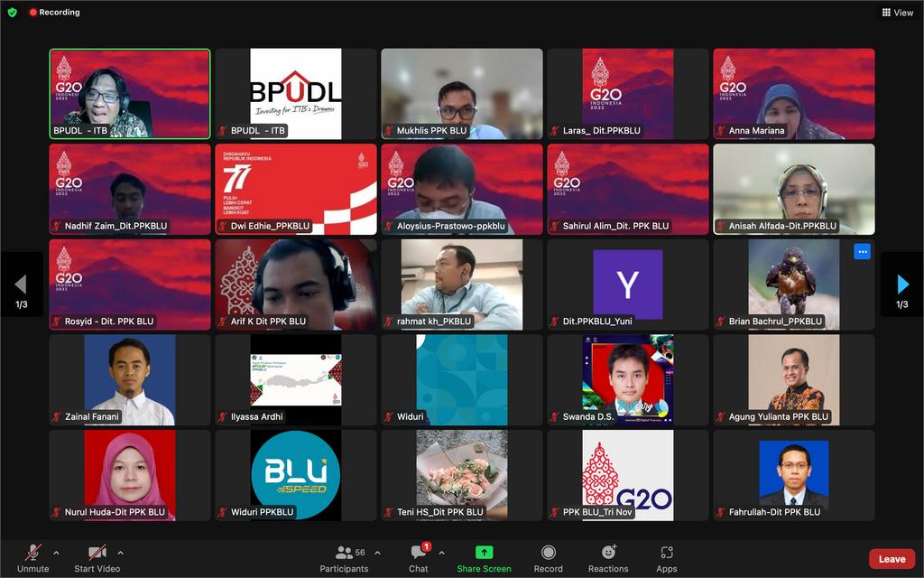This screenshot has width=924, height=578.
Task: Click muted mic icon on Mukhlis PPK BLU
Action: pos(389,131)
